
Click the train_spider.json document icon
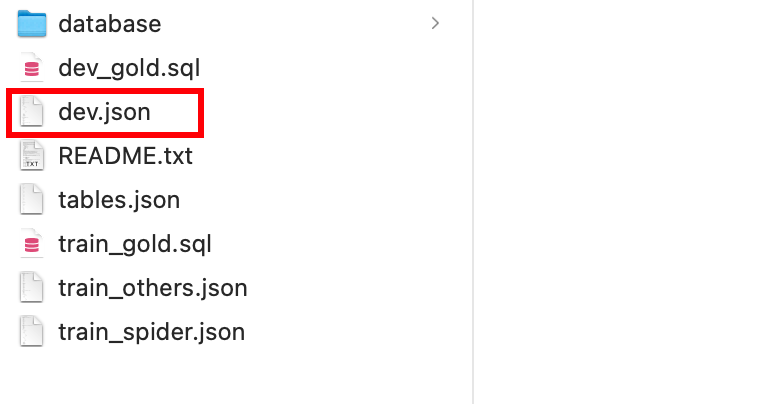point(32,332)
